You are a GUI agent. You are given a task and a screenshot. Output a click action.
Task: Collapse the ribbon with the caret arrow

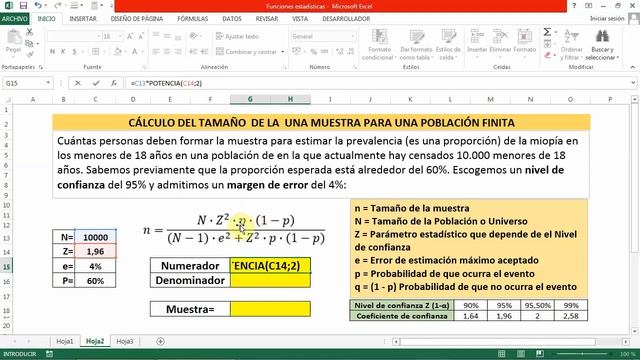point(632,67)
